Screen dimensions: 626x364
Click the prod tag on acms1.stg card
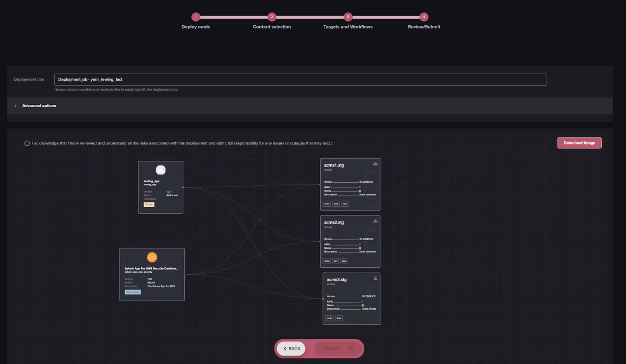point(336,204)
